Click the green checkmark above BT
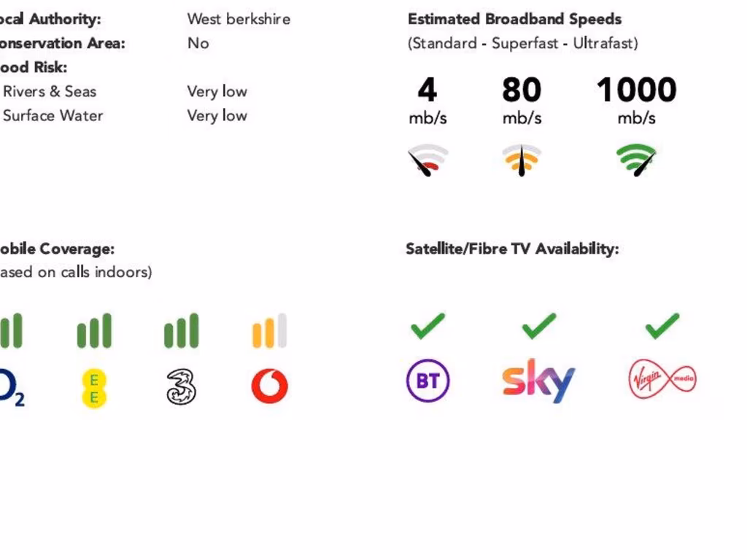The width and height of the screenshot is (747, 560). [427, 325]
